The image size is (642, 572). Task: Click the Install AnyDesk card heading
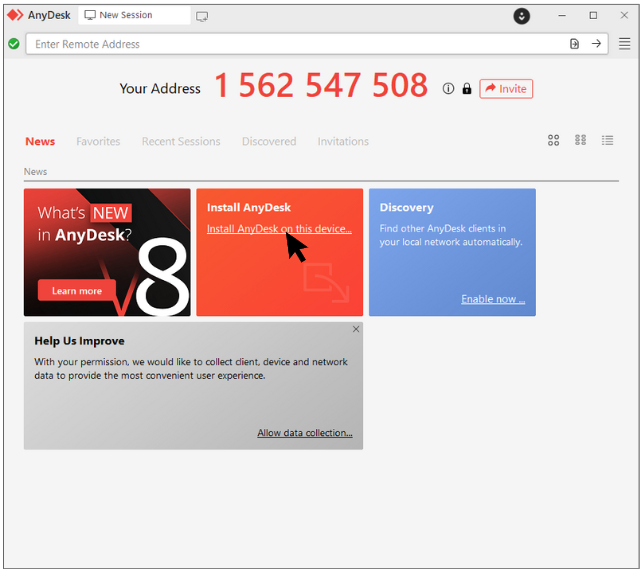coord(249,208)
